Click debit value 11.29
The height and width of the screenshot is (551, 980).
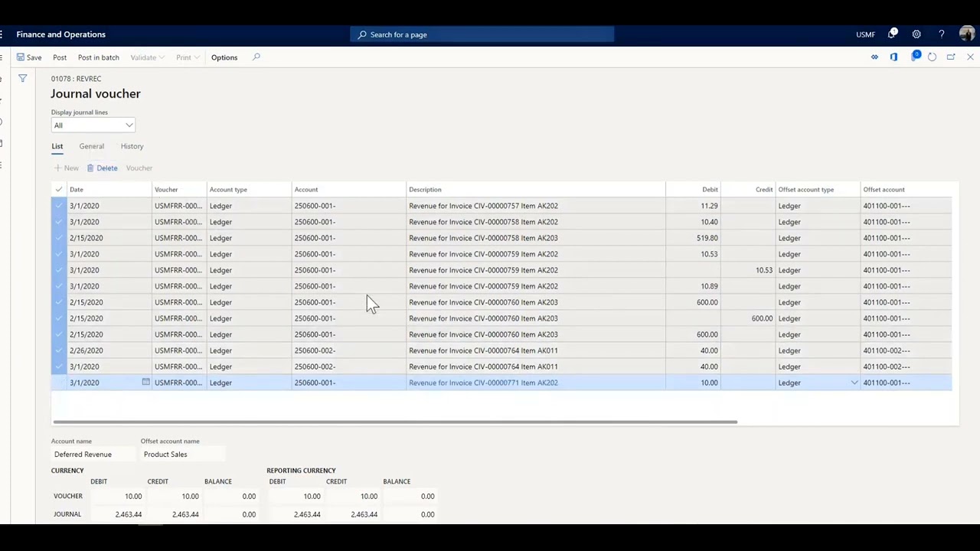coord(709,206)
